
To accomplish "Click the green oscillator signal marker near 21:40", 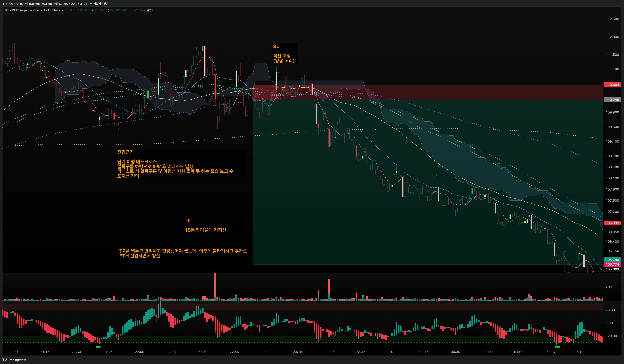I will click(x=98, y=347).
